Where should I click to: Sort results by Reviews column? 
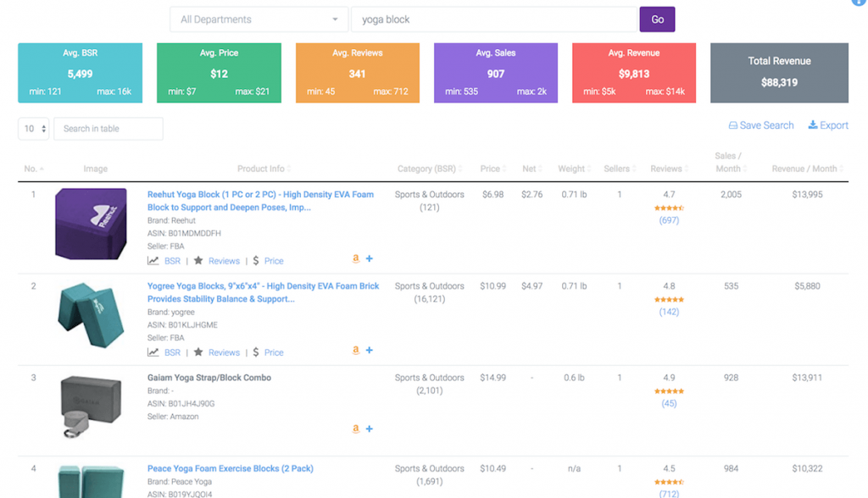tap(669, 169)
